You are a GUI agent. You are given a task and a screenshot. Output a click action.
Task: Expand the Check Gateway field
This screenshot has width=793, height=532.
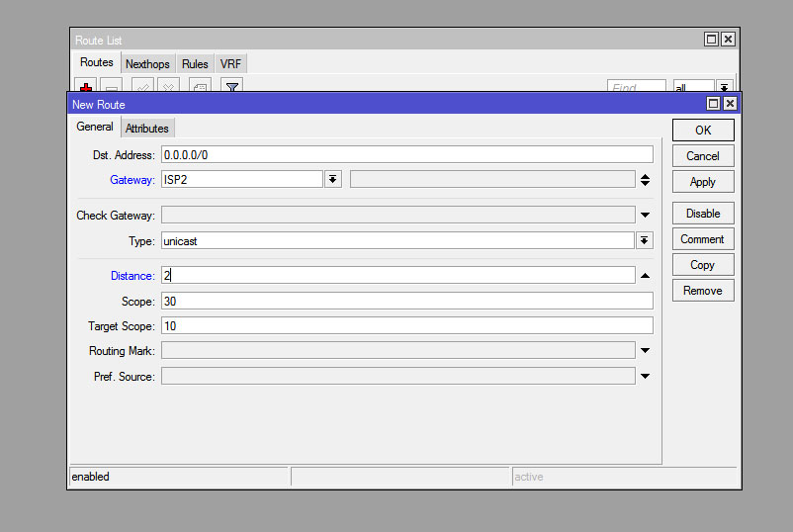645,215
